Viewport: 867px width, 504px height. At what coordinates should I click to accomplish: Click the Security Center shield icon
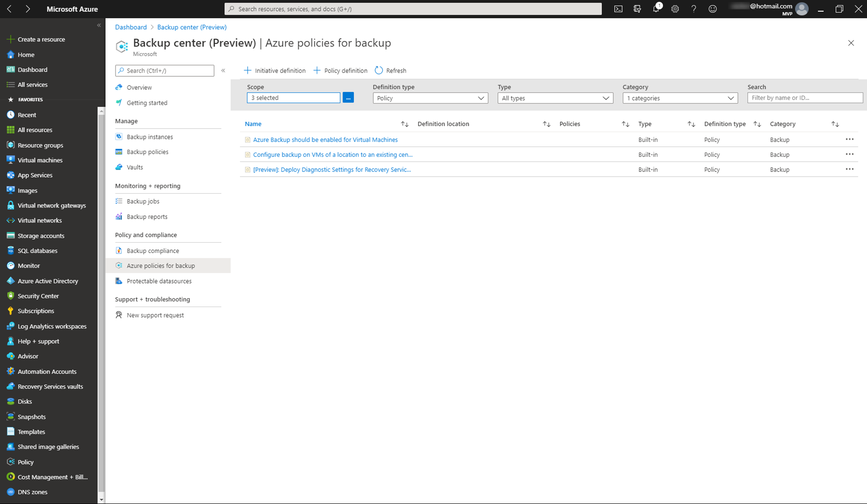click(10, 296)
